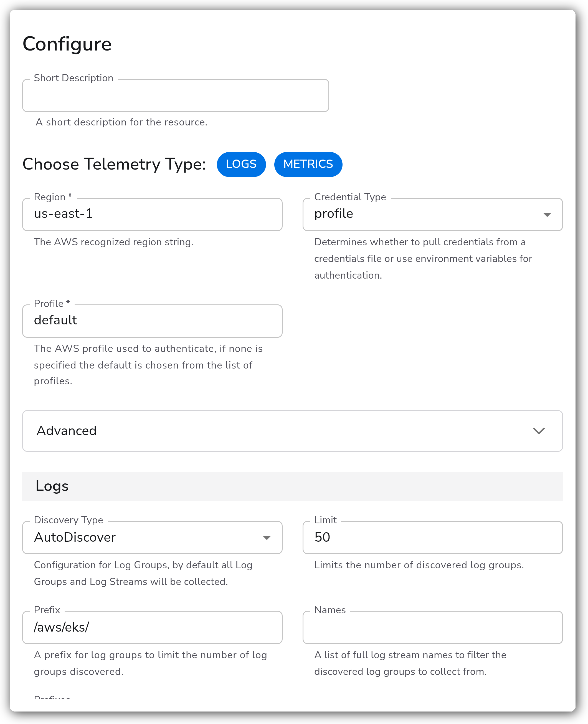Toggle the METRICS telemetry type chip
Viewport: 588px width, 724px height.
(308, 164)
